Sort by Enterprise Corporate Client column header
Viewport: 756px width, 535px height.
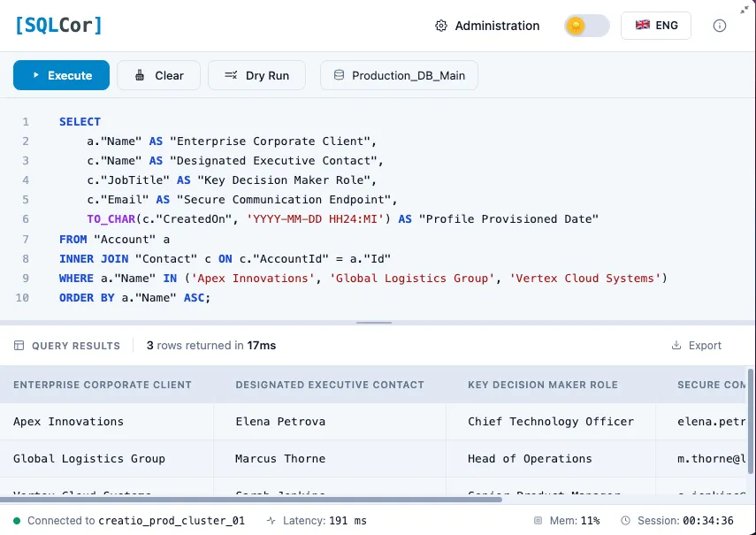coord(103,385)
